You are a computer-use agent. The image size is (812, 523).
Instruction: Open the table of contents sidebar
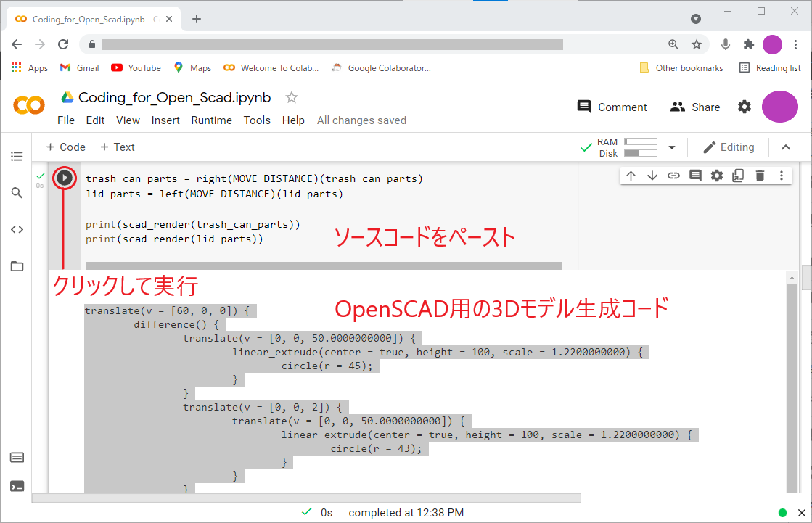coord(17,155)
